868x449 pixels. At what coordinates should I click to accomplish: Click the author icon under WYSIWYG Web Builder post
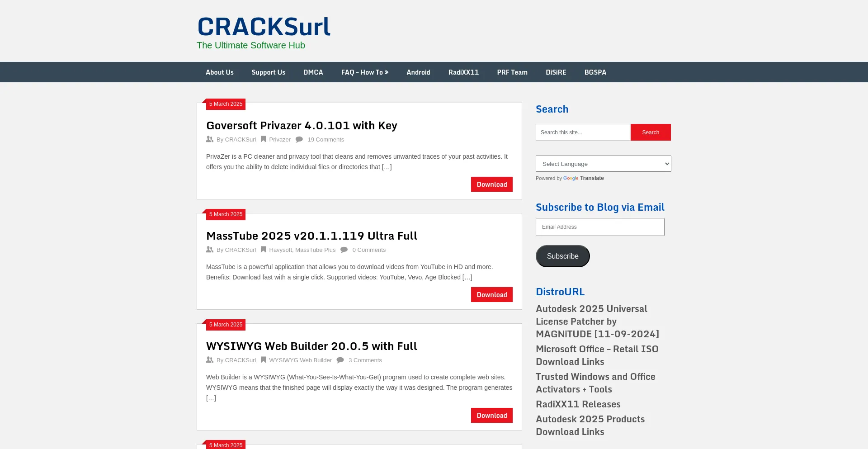tap(210, 360)
